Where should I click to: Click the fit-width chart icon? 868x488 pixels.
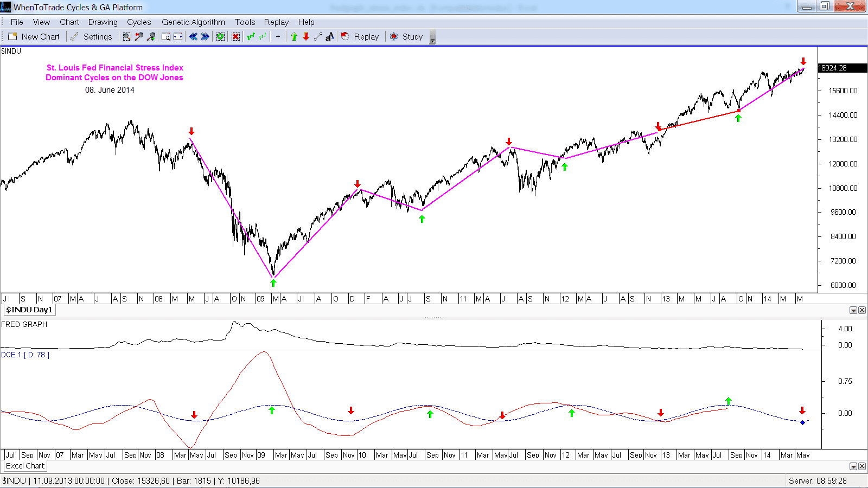tap(178, 36)
